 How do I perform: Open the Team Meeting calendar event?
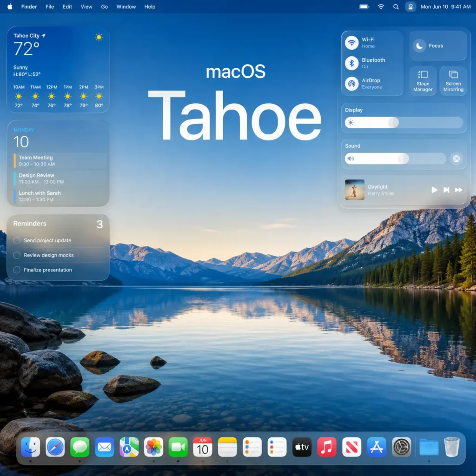tap(59, 160)
